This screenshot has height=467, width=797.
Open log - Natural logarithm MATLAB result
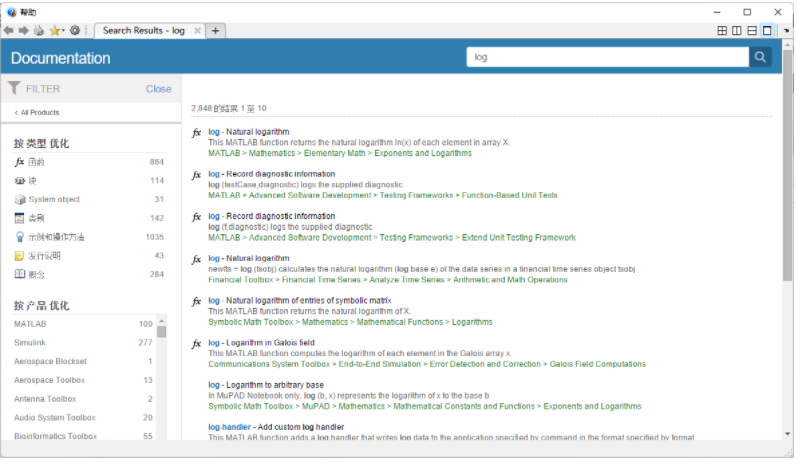click(x=249, y=132)
